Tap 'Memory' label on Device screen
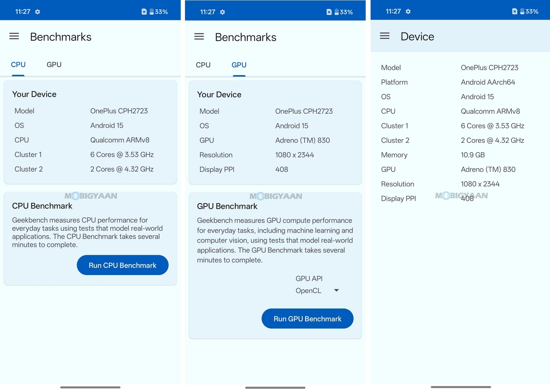 [394, 155]
